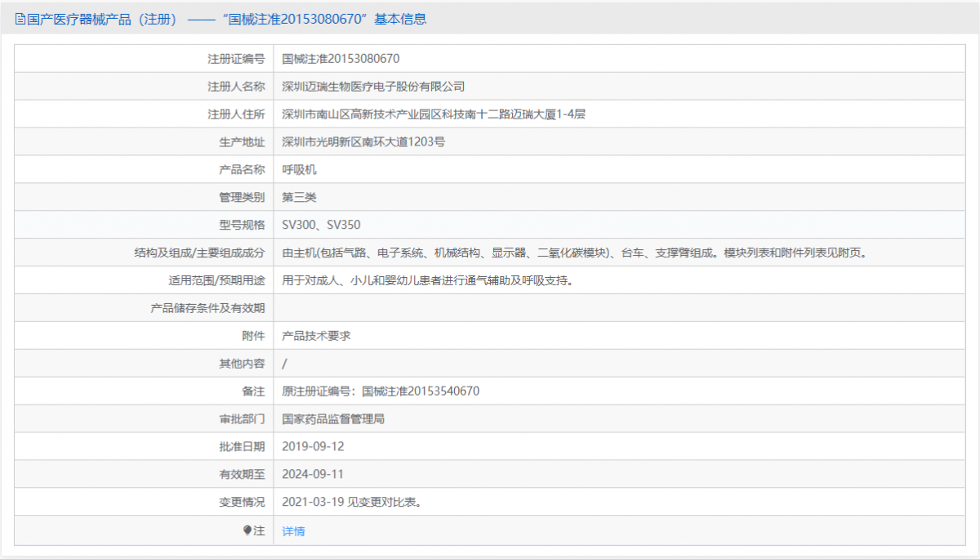Click the registrant address 深圳市南山区高新技术产业园区
This screenshot has height=559, width=980.
[362, 114]
